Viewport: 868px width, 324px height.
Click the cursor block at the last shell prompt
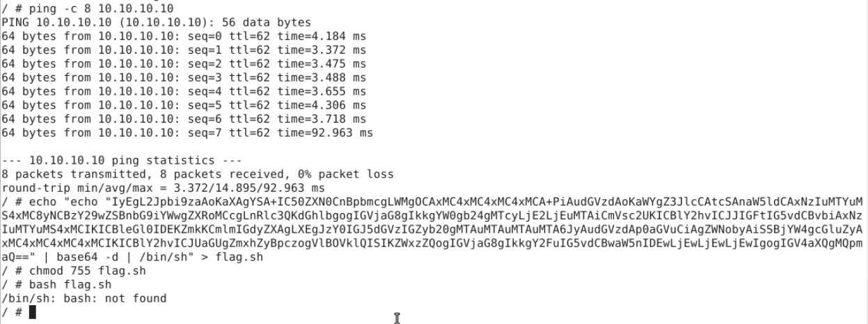tap(32, 312)
